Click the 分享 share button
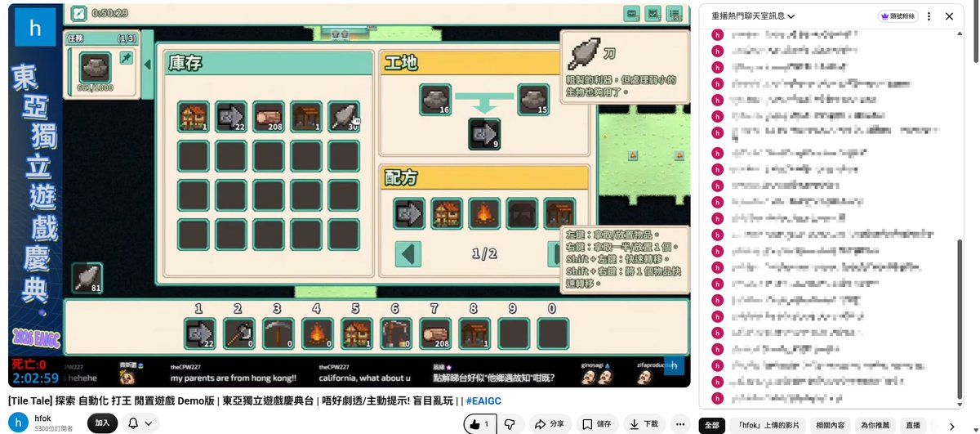Image resolution: width=980 pixels, height=434 pixels. point(549,423)
